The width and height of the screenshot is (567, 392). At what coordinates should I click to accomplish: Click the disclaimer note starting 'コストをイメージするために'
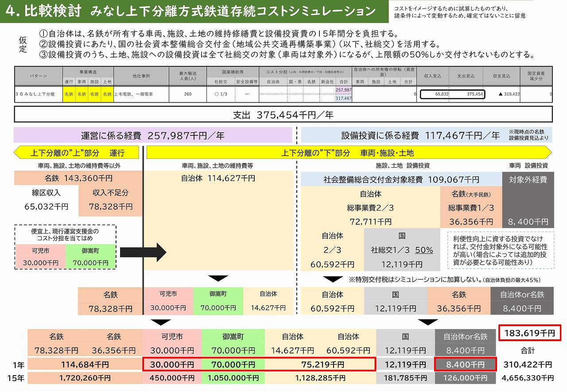click(460, 12)
